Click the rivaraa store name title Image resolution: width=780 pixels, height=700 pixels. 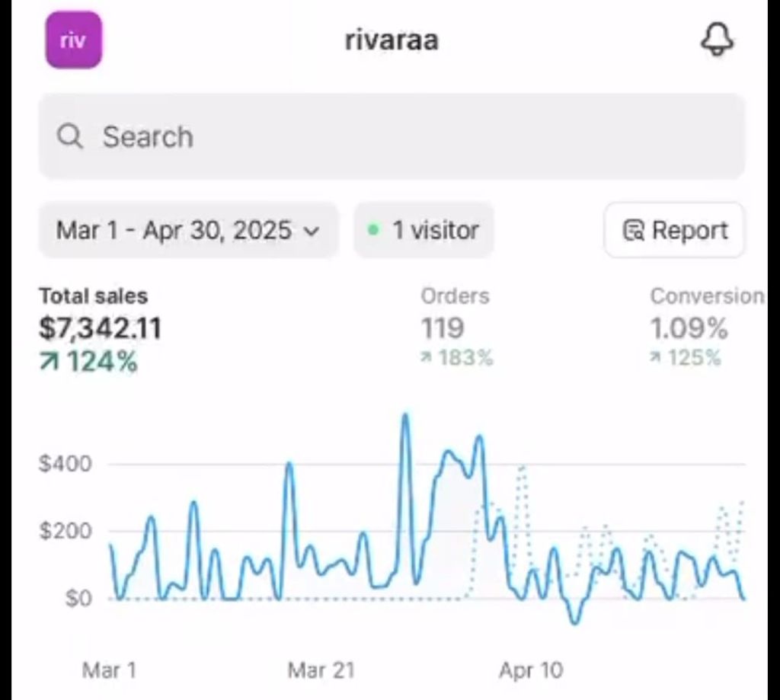pyautogui.click(x=392, y=40)
